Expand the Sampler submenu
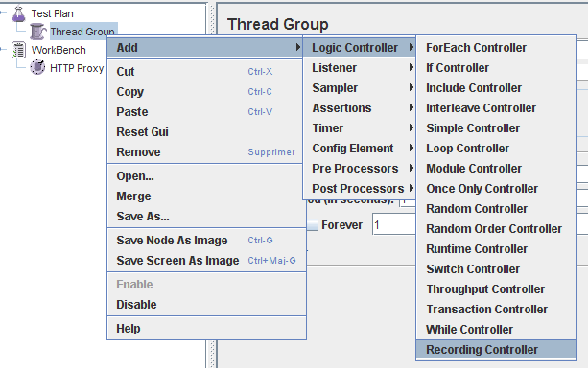This screenshot has height=368, width=588. 359,88
